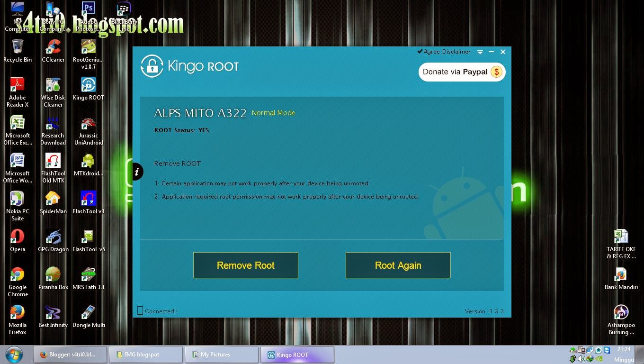
Task: Select the Research Download shortcut
Action: (53, 130)
